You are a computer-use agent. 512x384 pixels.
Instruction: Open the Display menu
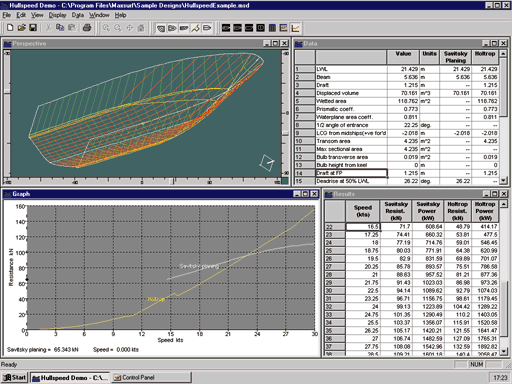pyautogui.click(x=57, y=15)
